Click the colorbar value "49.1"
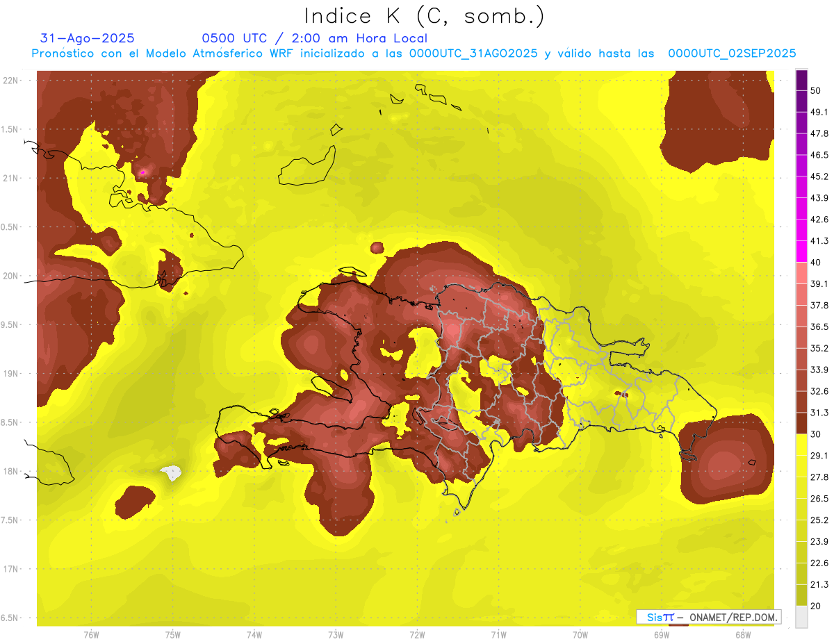 coord(819,112)
